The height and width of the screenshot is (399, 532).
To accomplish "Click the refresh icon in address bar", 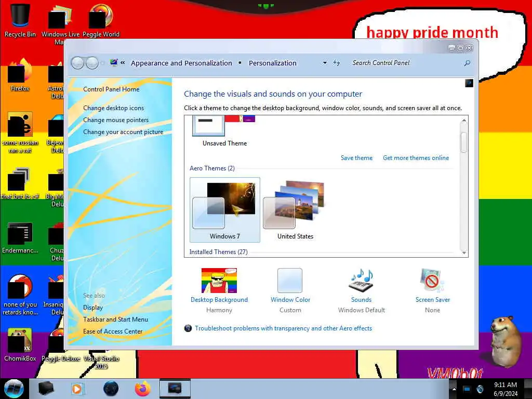I will [x=337, y=63].
